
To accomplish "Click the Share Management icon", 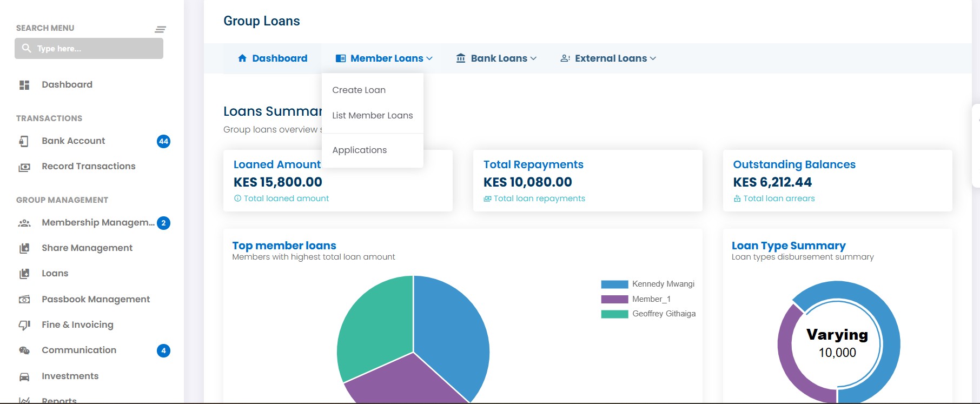I will [x=24, y=248].
